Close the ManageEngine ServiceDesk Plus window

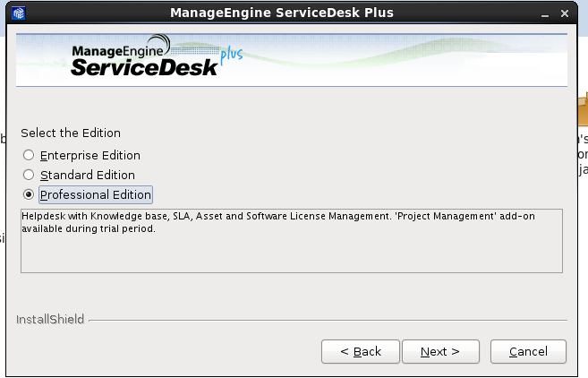(565, 13)
